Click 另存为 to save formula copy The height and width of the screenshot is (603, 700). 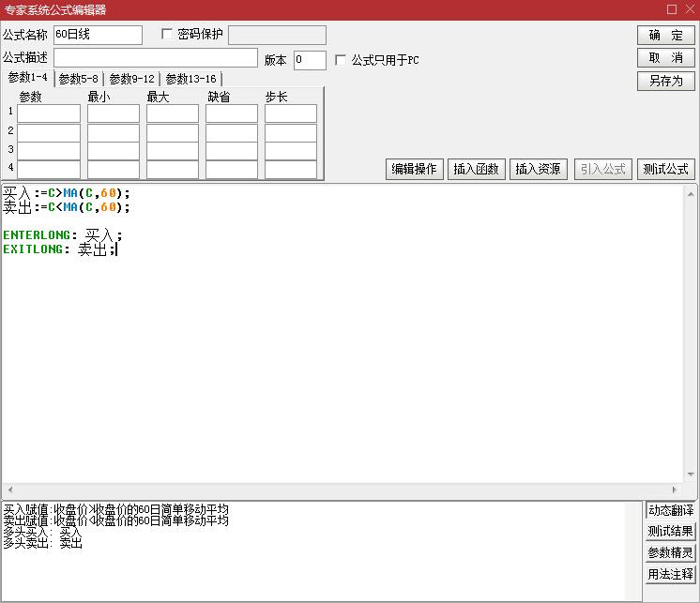point(665,81)
